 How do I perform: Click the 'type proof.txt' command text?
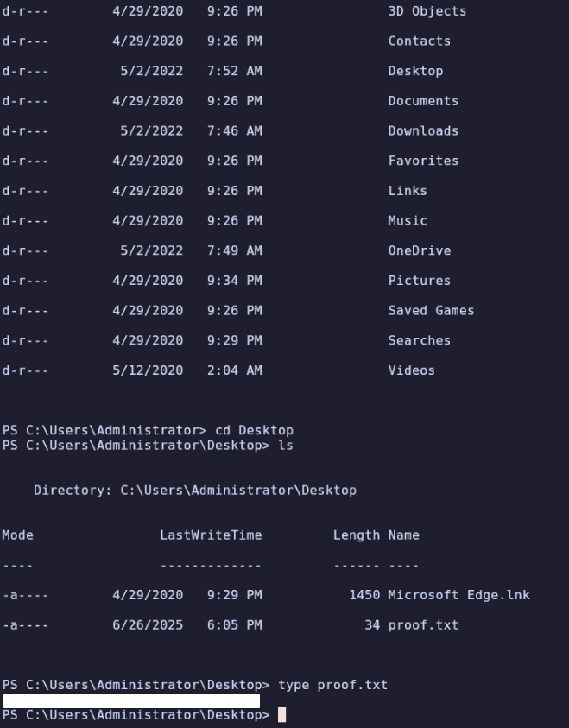coord(332,685)
